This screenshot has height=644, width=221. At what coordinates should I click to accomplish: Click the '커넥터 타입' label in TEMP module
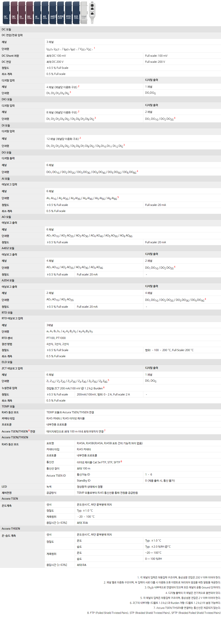coord(8,418)
